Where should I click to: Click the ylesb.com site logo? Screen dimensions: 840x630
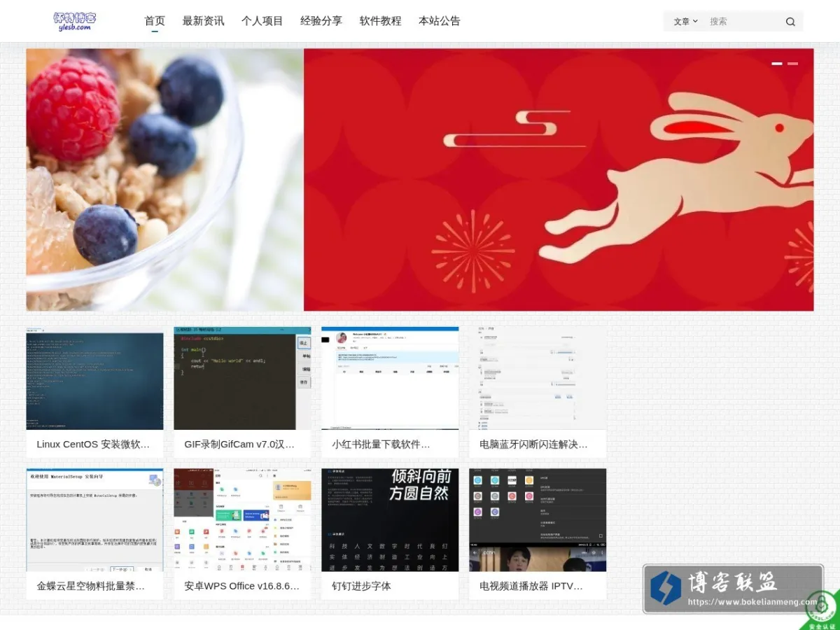click(75, 21)
